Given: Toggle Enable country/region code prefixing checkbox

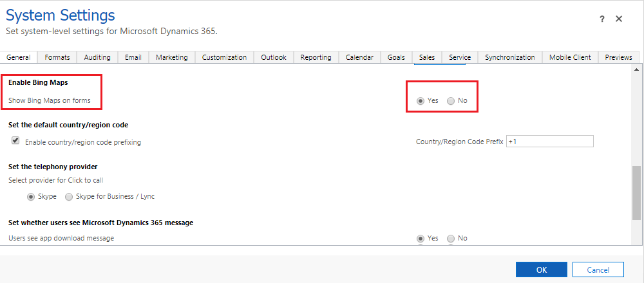Looking at the screenshot, I should click(x=15, y=141).
